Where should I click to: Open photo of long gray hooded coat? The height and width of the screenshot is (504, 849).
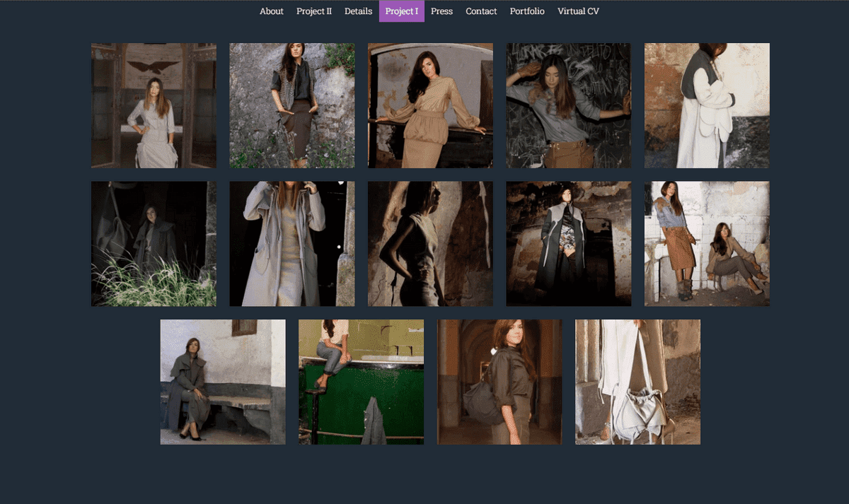click(x=292, y=244)
